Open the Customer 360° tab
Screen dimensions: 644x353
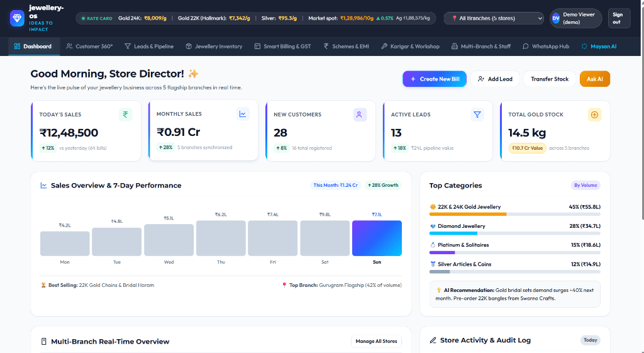point(89,47)
